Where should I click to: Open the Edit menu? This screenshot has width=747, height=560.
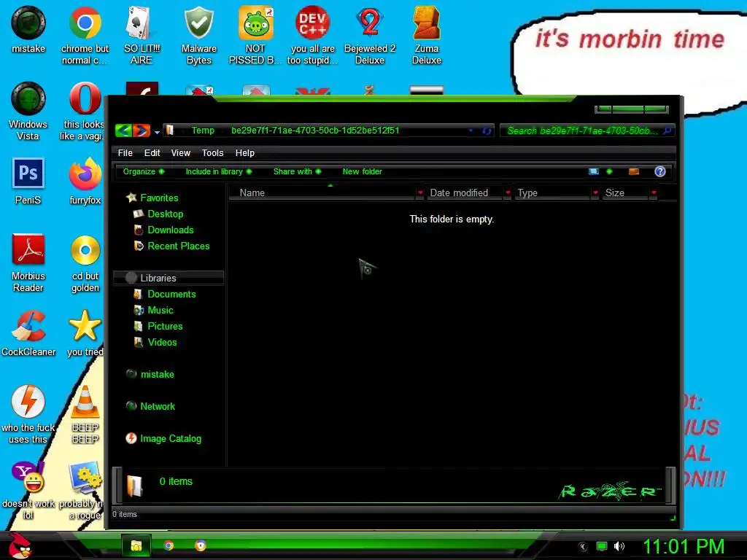(152, 153)
